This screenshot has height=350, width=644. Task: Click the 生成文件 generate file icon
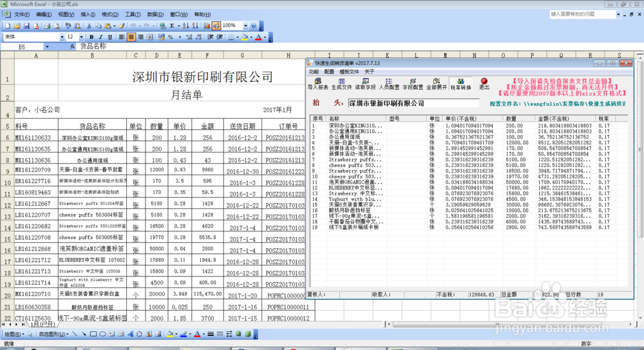click(x=341, y=84)
